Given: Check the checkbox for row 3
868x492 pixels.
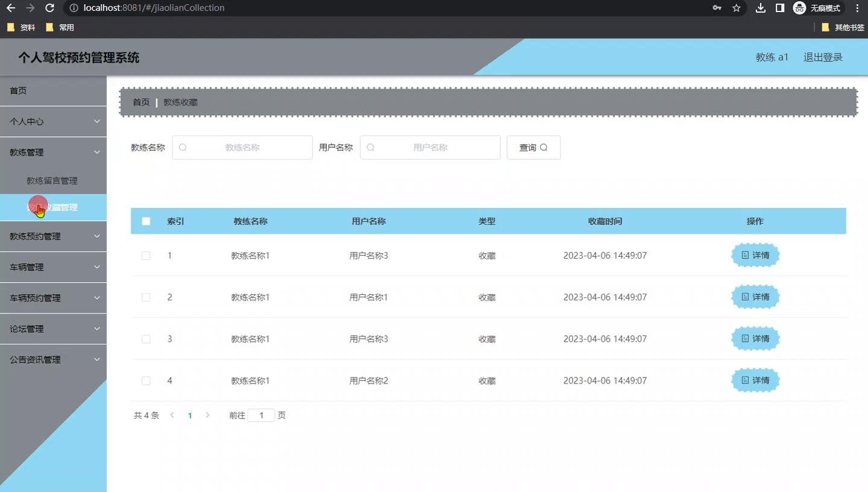Looking at the screenshot, I should [x=146, y=339].
